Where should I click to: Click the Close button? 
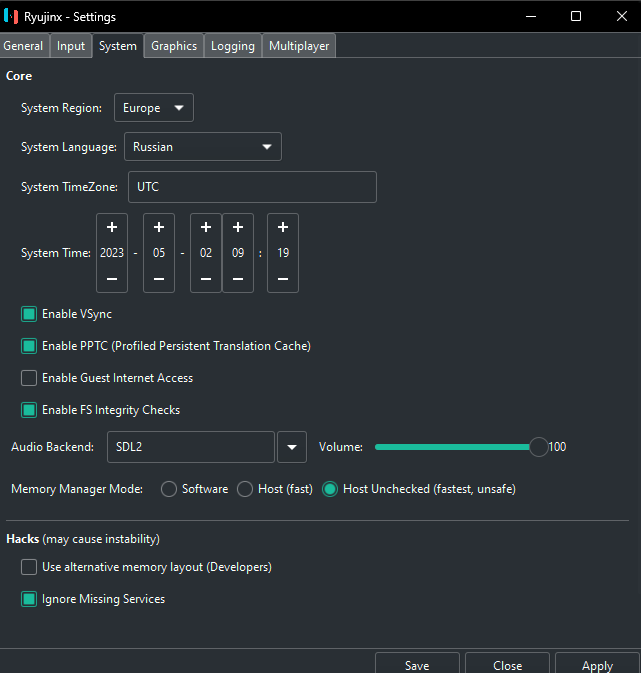pos(507,664)
